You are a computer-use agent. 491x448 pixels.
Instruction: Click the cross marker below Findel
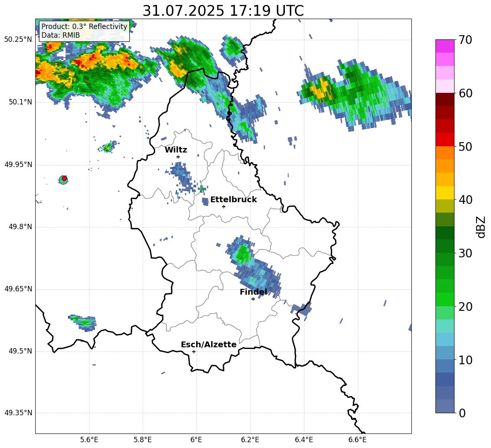click(x=253, y=299)
